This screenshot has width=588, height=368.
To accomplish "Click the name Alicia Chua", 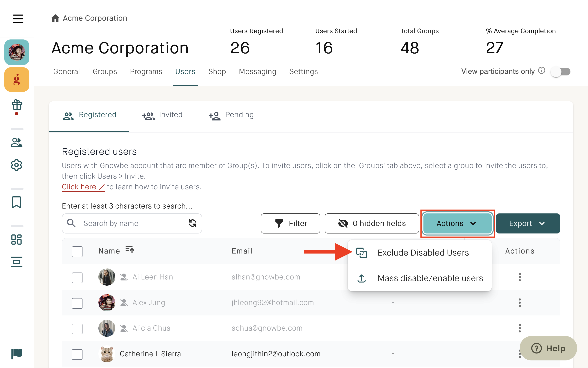I will (151, 328).
